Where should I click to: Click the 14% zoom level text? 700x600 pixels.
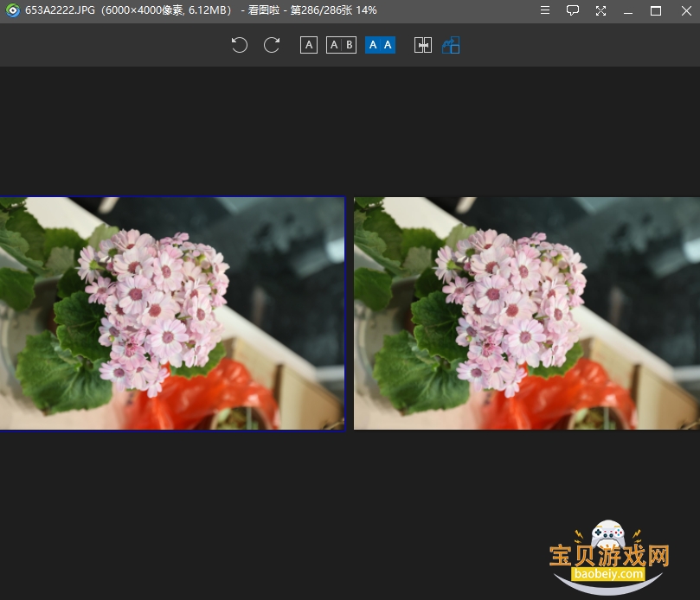[x=366, y=10]
